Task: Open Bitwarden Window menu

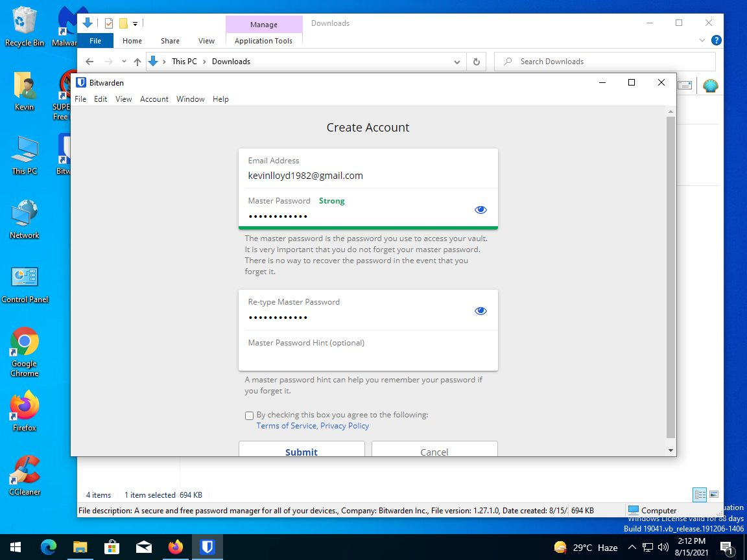Action: [190, 99]
